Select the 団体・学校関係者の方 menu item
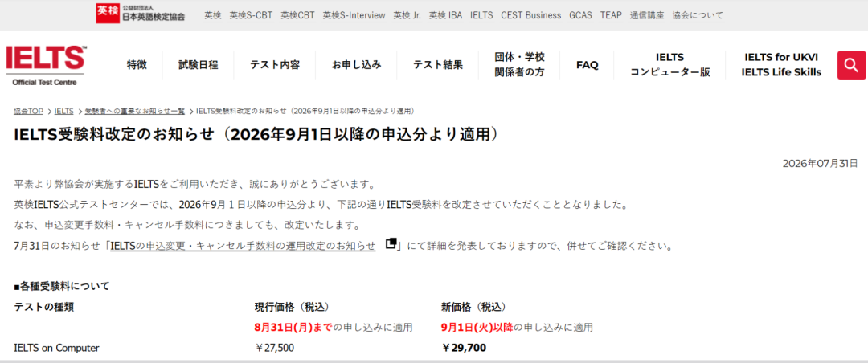This screenshot has width=868, height=363. (x=519, y=65)
